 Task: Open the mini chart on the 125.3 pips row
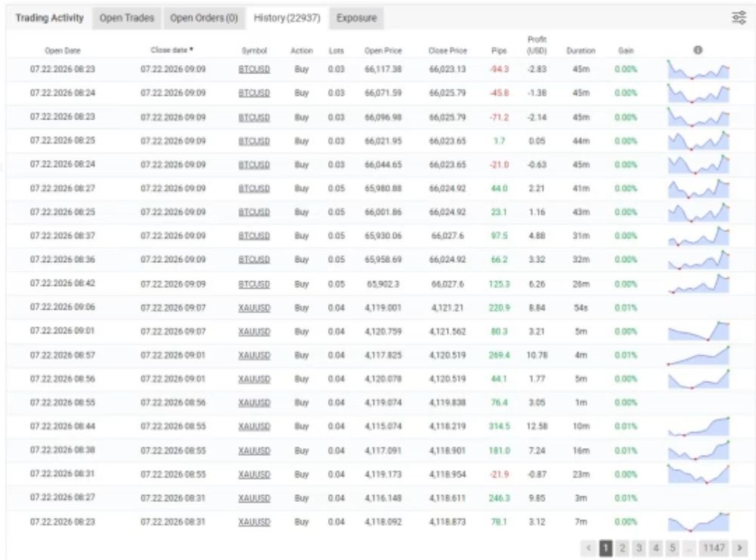[699, 284]
